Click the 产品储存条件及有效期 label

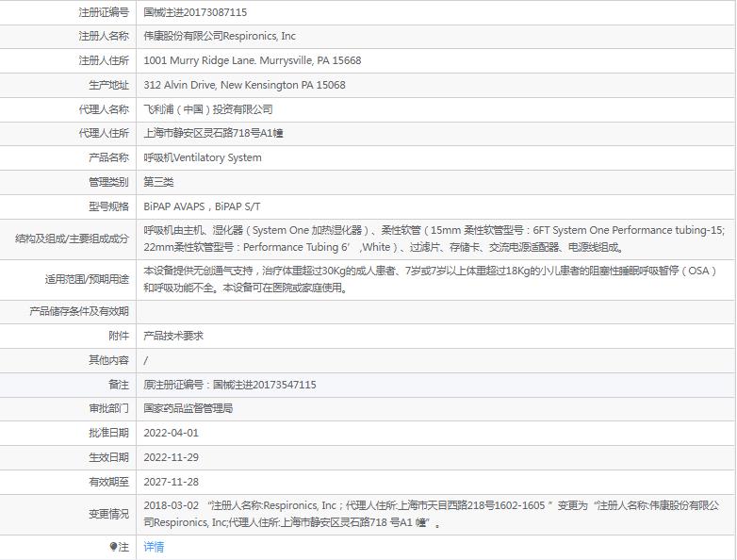pyautogui.click(x=78, y=311)
